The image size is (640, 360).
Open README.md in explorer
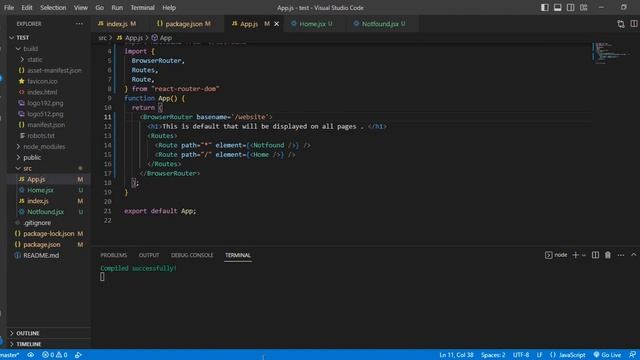tap(49, 256)
